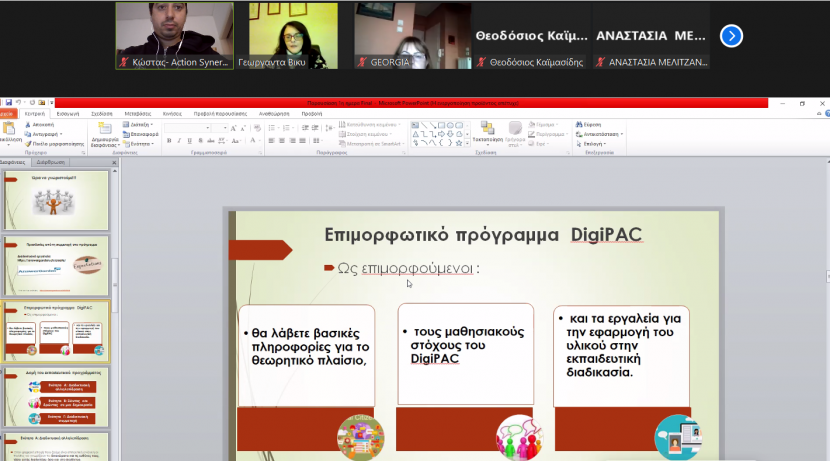Select thumbnail with three red module boxes

(x=56, y=397)
